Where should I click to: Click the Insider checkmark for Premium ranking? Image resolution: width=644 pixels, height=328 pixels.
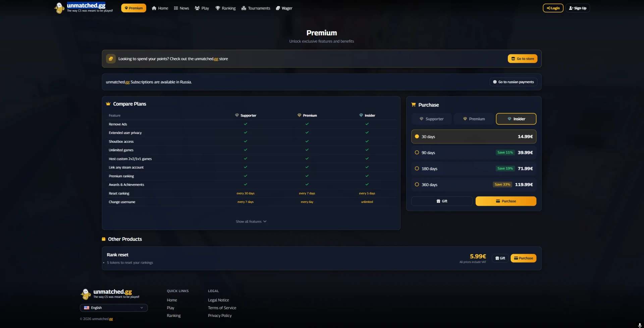(367, 176)
